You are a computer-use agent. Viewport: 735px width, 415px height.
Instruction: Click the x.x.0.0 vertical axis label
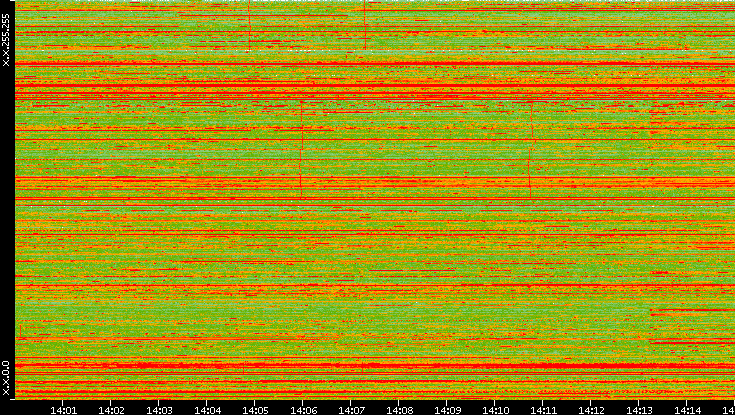coord(6,378)
